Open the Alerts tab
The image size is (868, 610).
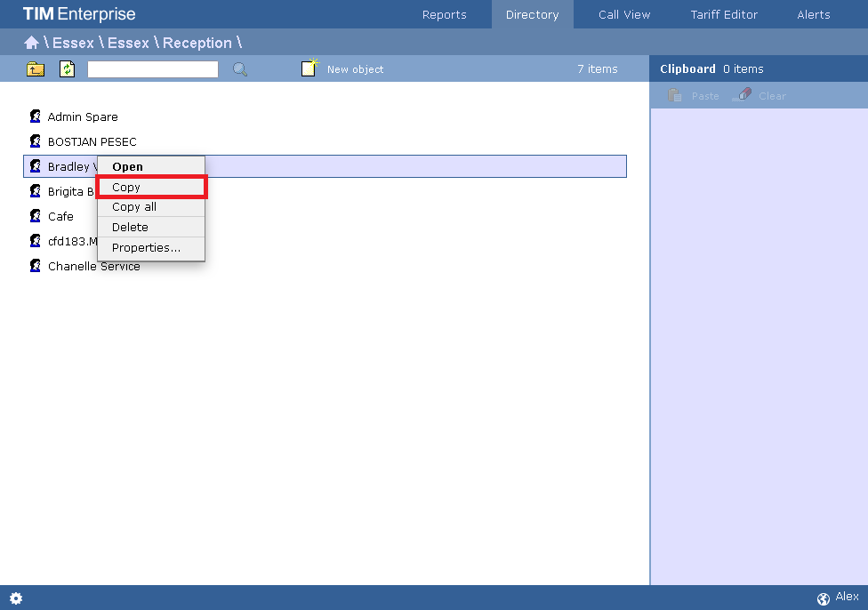tap(813, 14)
